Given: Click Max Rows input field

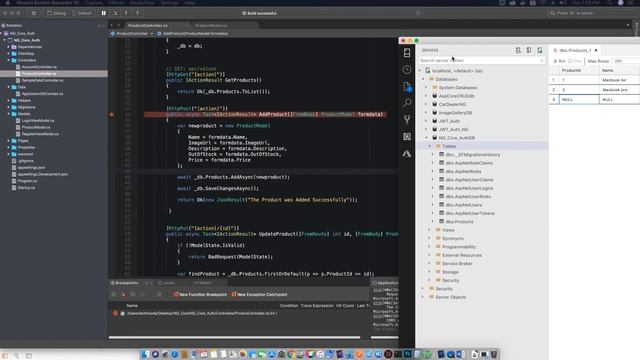Looking at the screenshot, I should point(626,61).
